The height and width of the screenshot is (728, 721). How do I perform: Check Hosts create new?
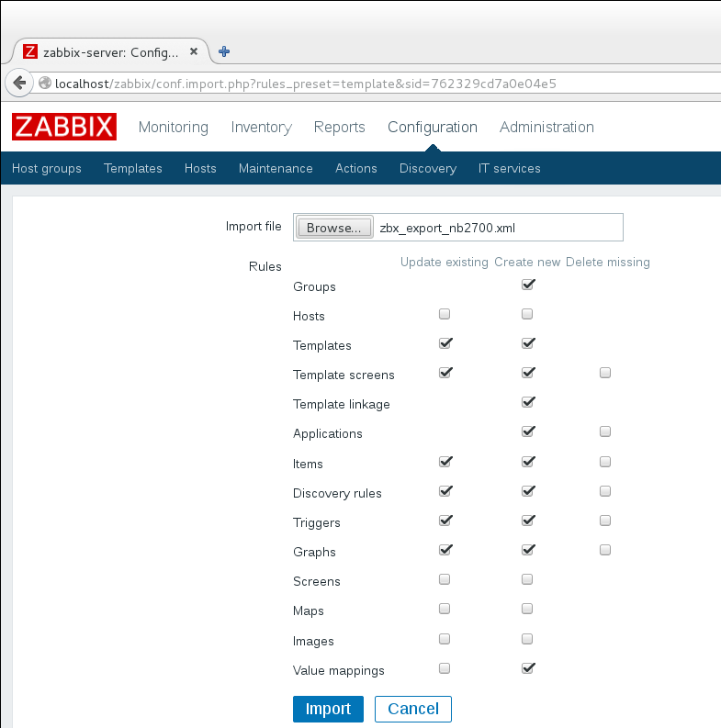(x=527, y=314)
